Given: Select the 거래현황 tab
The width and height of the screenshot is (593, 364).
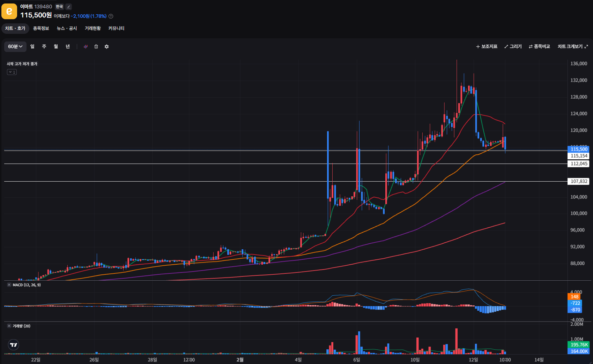Looking at the screenshot, I should [x=92, y=28].
